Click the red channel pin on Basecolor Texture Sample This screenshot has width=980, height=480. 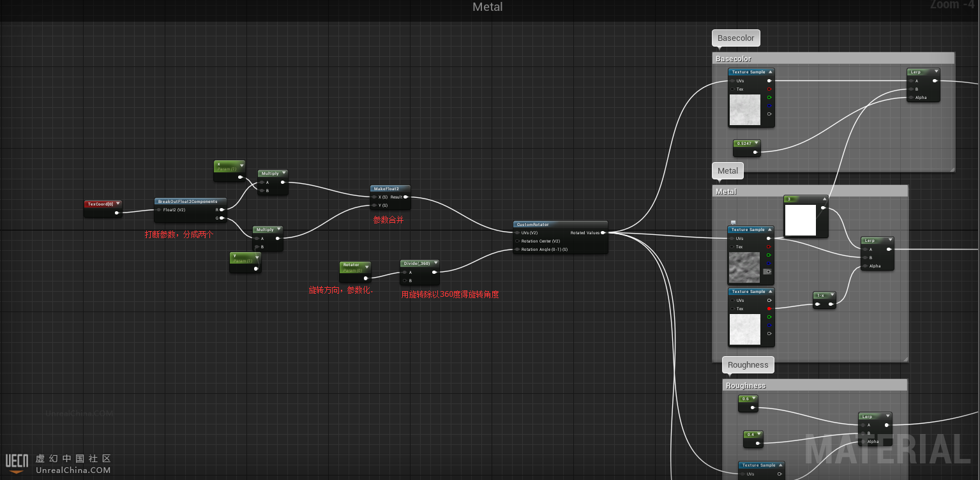tap(769, 89)
